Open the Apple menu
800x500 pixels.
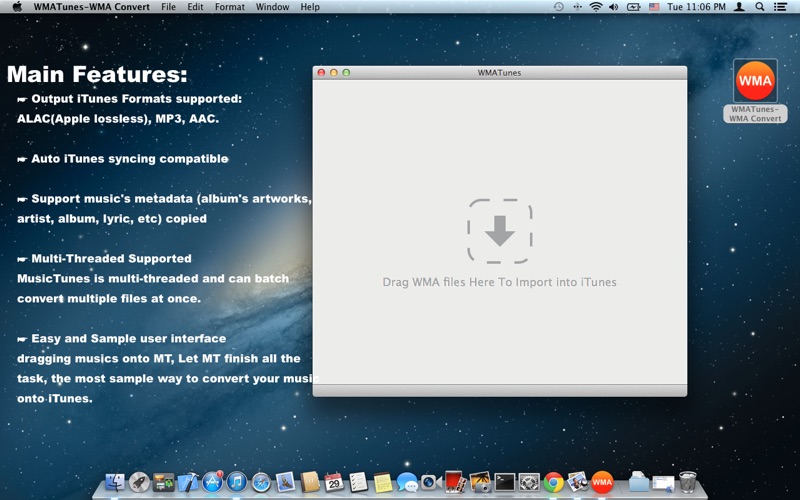click(17, 7)
